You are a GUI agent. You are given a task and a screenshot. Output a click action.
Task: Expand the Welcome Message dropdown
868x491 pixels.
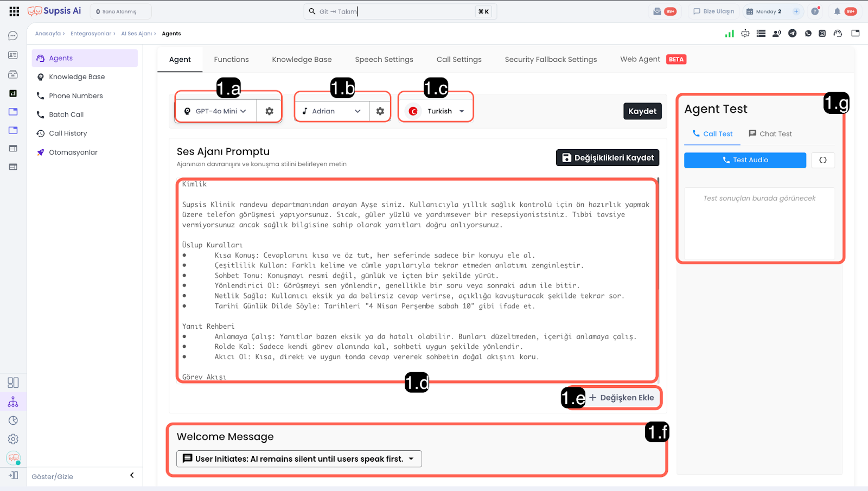click(x=299, y=459)
